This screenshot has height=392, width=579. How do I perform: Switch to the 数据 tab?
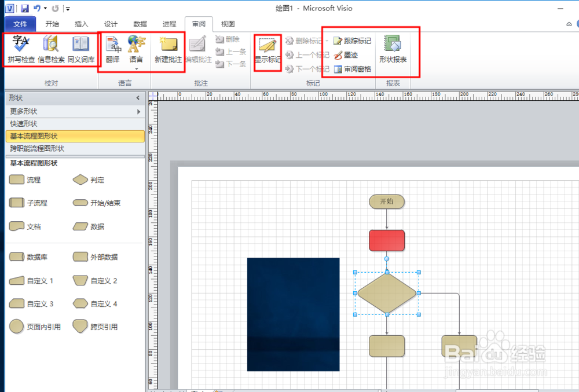point(140,24)
